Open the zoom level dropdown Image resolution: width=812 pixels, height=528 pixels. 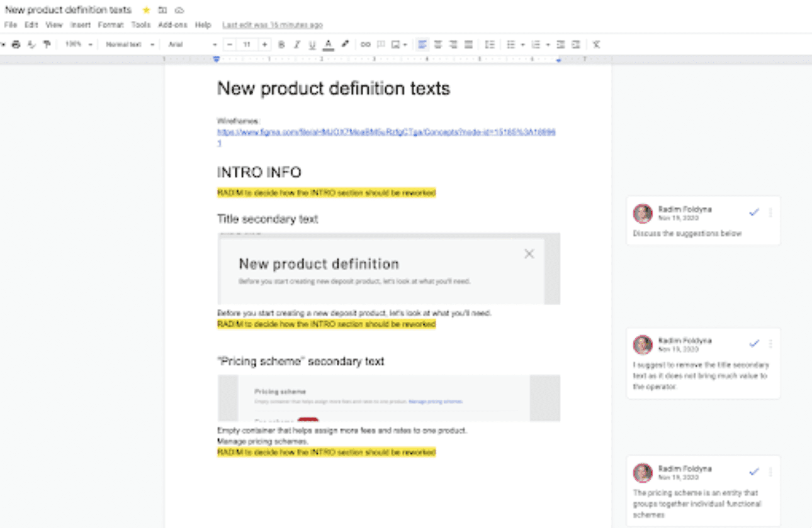pos(78,44)
